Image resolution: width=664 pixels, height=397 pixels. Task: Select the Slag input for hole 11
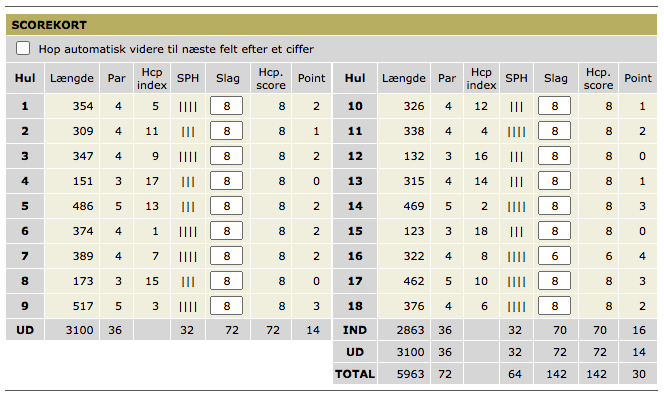point(554,131)
